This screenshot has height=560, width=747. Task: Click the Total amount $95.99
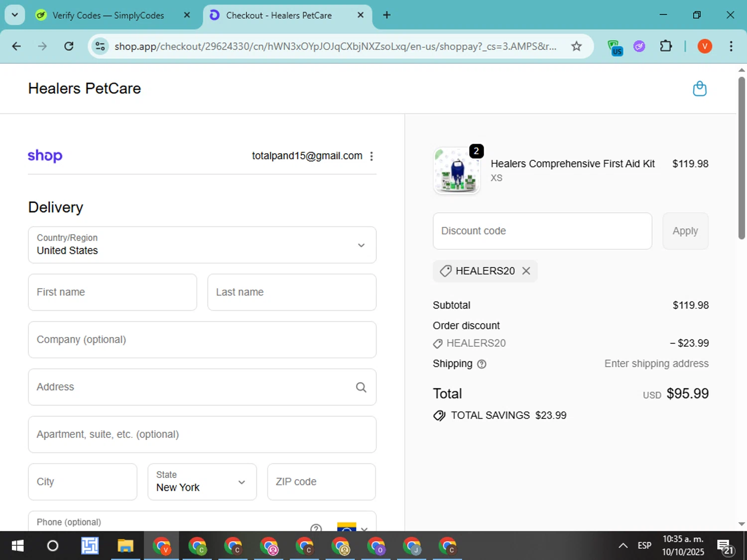pyautogui.click(x=687, y=394)
